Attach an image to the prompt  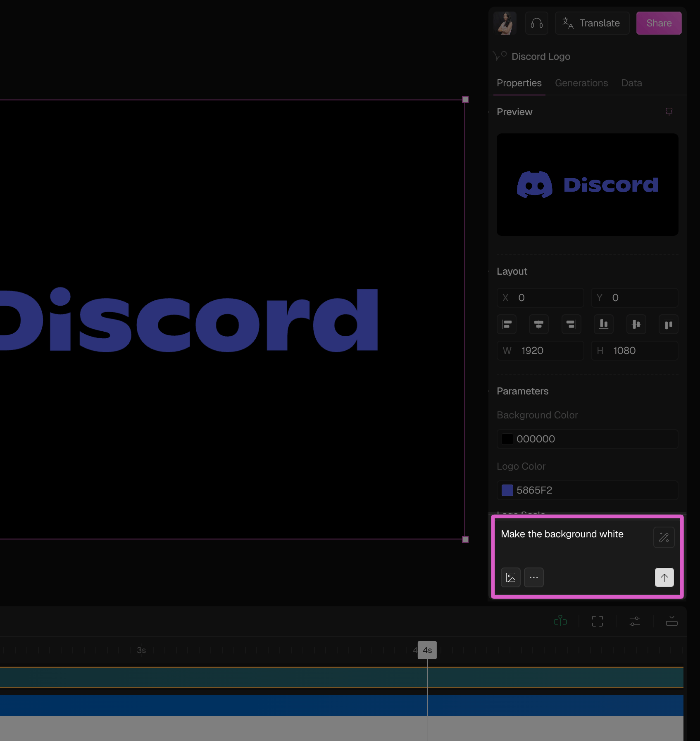click(511, 577)
